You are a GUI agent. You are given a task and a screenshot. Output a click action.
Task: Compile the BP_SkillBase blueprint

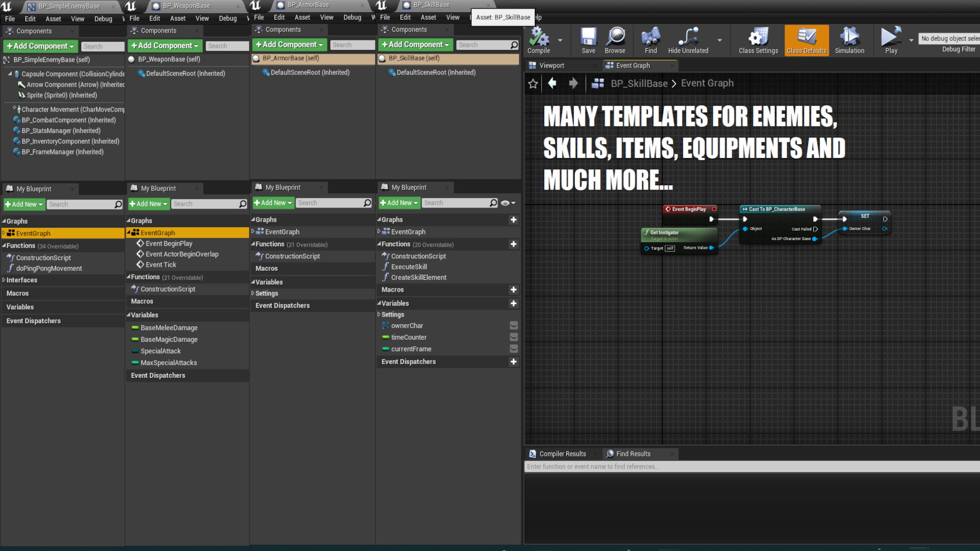tap(538, 40)
